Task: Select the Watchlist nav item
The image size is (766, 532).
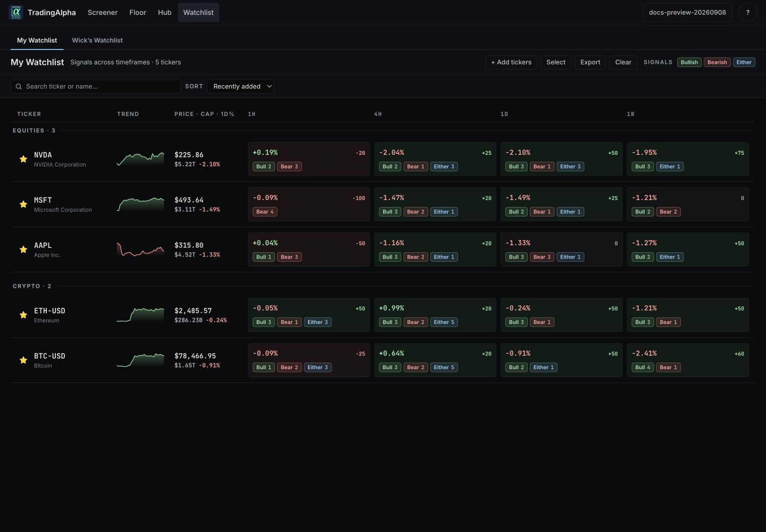Action: tap(198, 12)
